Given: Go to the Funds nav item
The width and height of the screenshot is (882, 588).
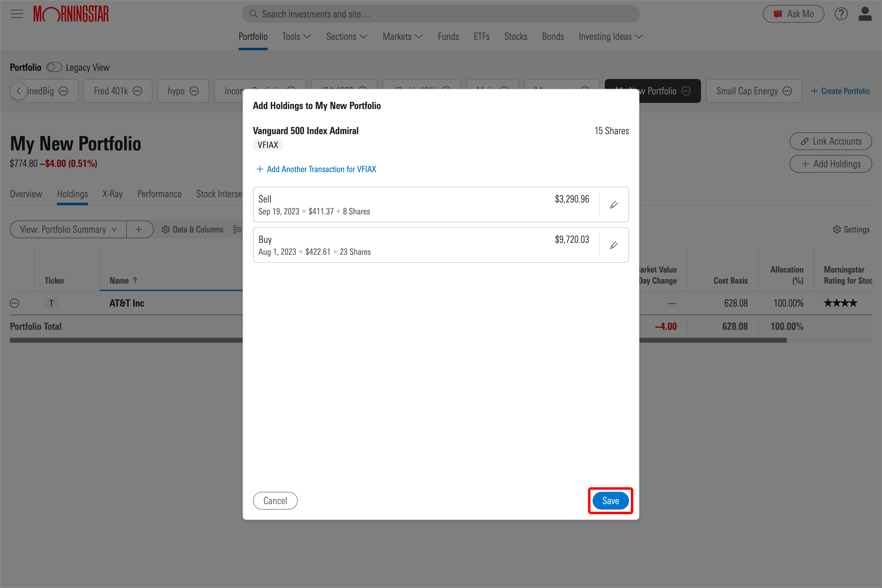Looking at the screenshot, I should click(x=448, y=36).
